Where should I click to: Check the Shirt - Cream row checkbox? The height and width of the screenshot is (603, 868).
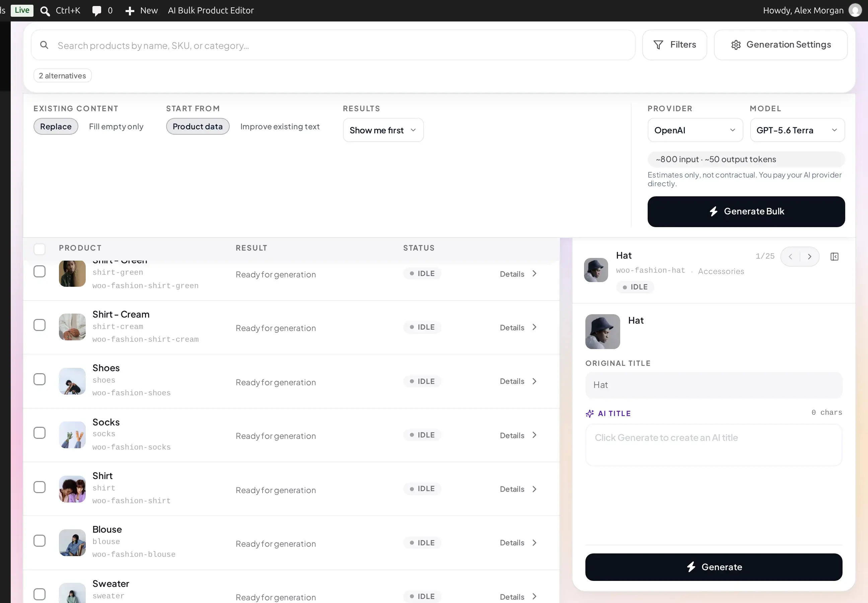(40, 325)
